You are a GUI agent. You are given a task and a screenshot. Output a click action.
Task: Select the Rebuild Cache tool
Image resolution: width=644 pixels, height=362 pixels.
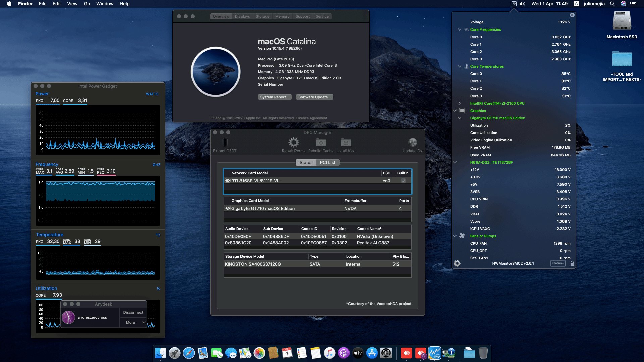coord(320,143)
